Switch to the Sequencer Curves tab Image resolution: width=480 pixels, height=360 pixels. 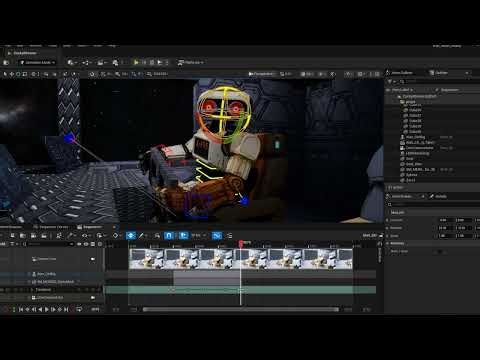51,227
